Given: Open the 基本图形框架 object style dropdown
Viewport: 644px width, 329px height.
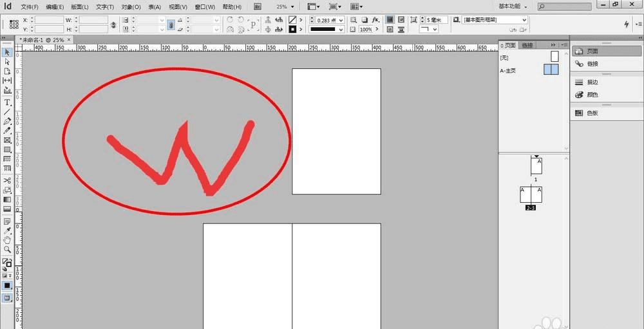Looking at the screenshot, I should [x=495, y=20].
